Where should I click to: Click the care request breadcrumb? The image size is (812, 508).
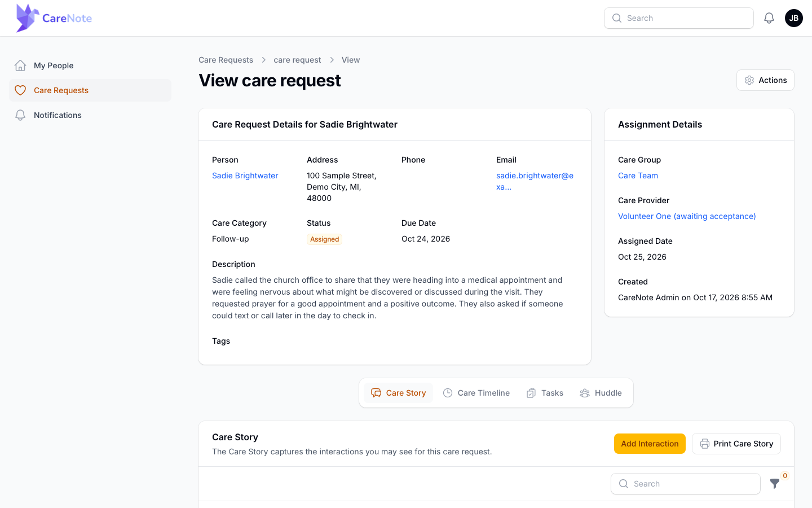click(297, 60)
